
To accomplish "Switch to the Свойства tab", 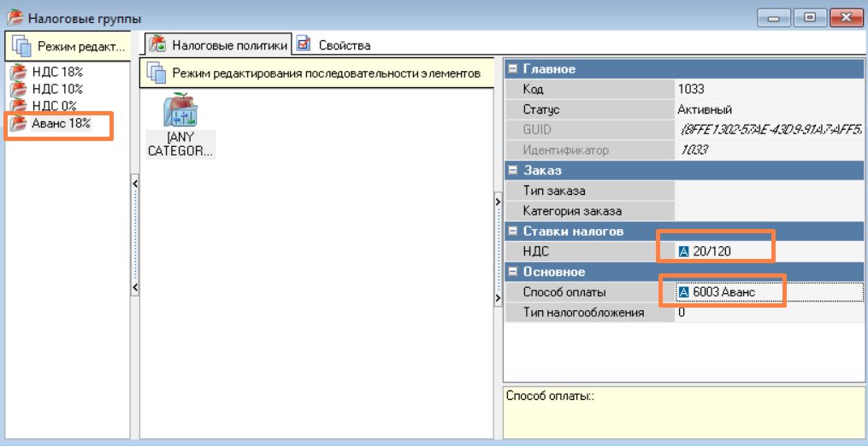I will (x=344, y=44).
